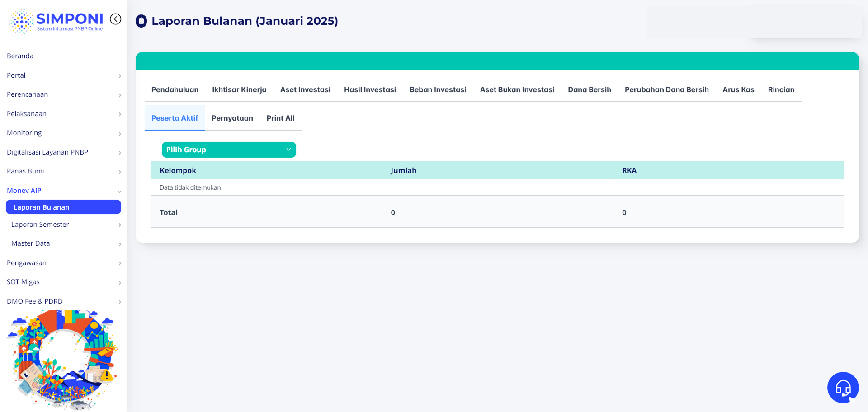This screenshot has height=412, width=868.
Task: Expand the Pengawasan chevron
Action: 120,263
